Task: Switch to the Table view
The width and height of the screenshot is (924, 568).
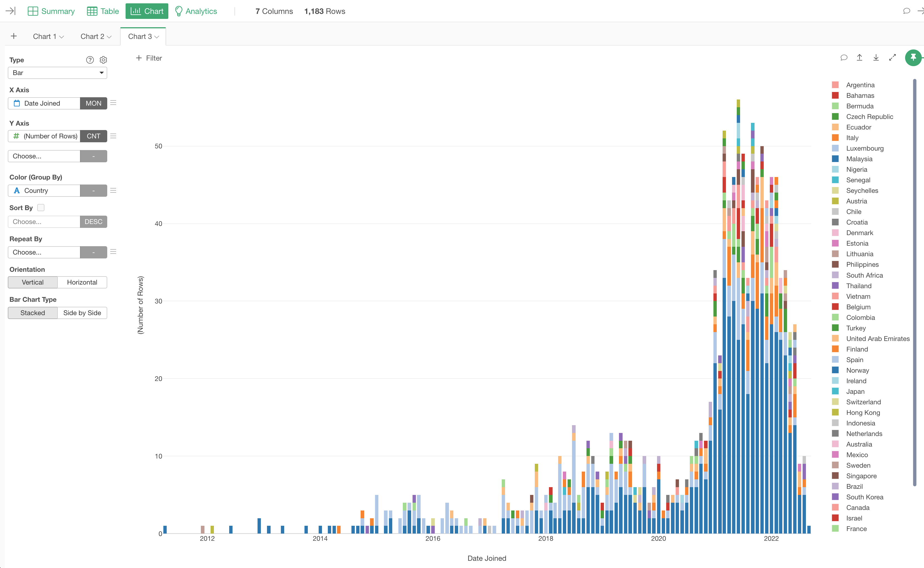Action: click(103, 11)
